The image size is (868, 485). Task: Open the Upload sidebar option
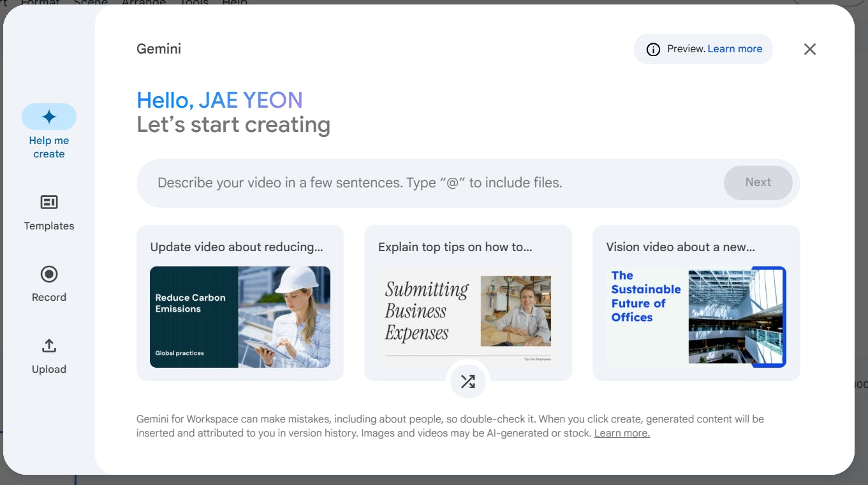pos(49,356)
